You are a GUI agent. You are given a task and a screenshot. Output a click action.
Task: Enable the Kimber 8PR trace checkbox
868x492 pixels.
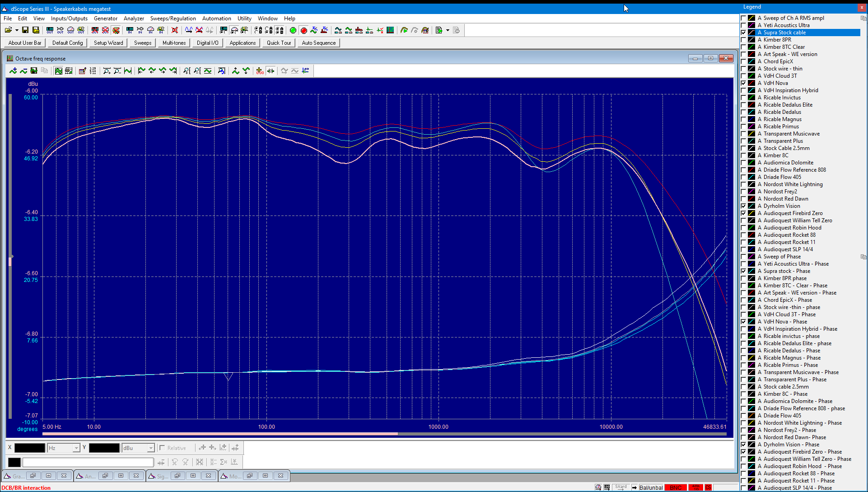[x=743, y=40]
